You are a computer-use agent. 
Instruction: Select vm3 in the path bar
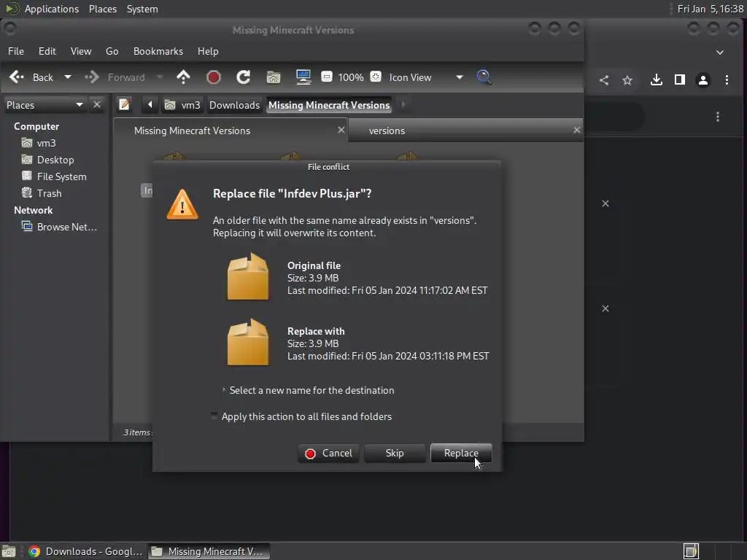(182, 105)
